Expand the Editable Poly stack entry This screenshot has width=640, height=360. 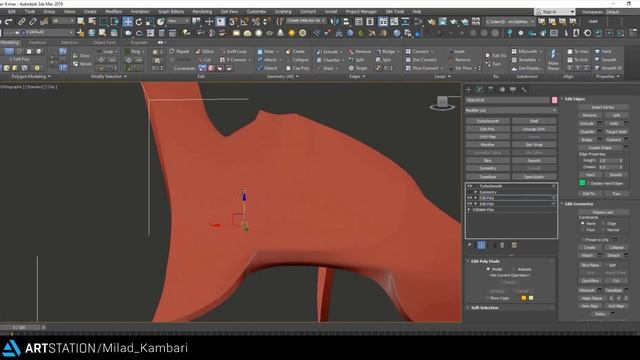(x=469, y=210)
